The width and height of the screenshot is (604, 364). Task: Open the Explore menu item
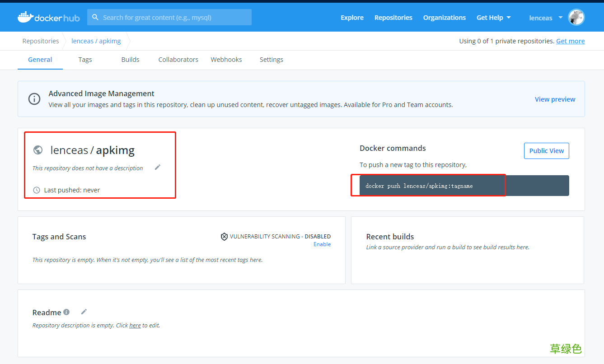click(x=352, y=18)
